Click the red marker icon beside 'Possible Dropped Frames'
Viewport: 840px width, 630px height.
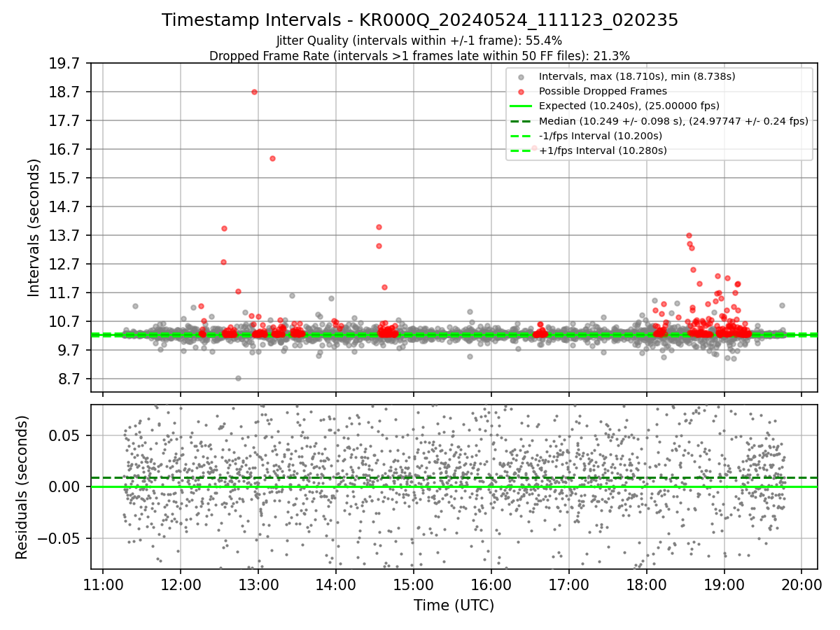pos(521,91)
